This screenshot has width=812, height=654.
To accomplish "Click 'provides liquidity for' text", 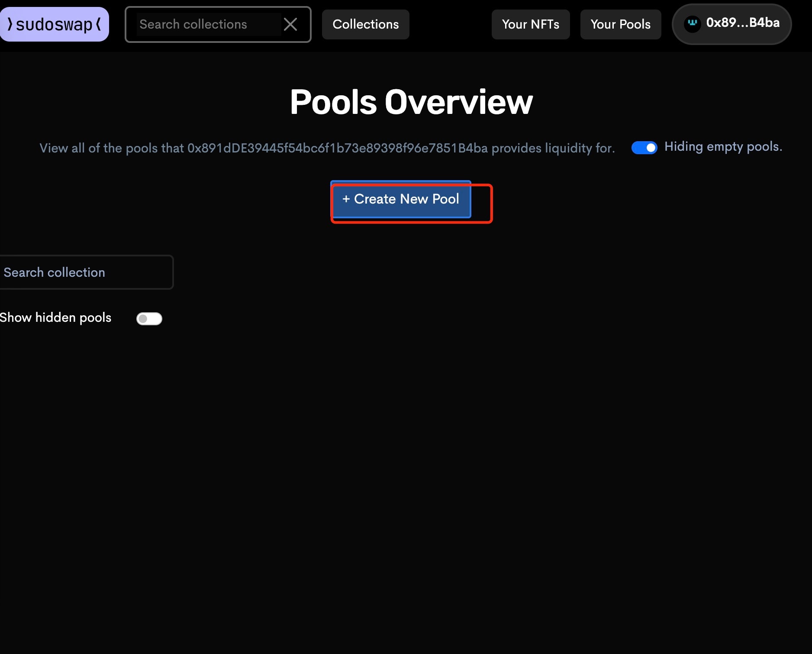I will (553, 148).
